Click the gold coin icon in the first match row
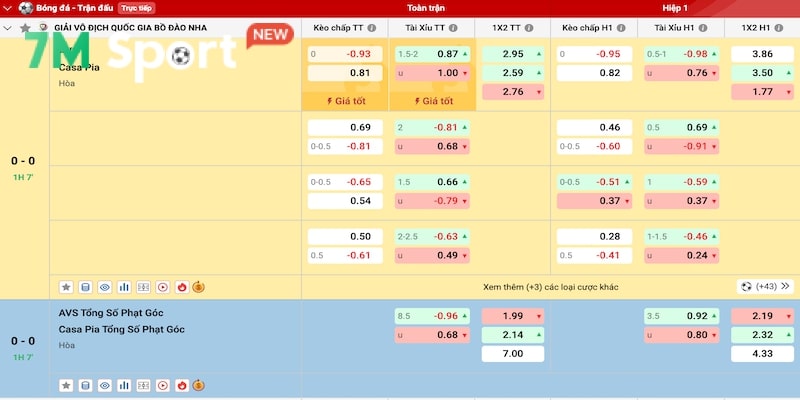 [200, 287]
